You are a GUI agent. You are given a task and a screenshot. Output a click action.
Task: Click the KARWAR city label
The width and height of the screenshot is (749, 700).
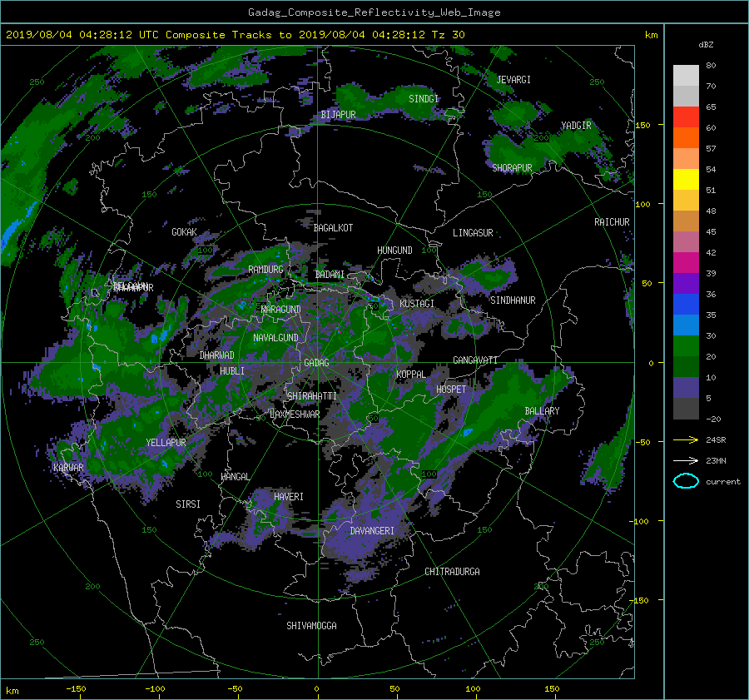coord(68,467)
